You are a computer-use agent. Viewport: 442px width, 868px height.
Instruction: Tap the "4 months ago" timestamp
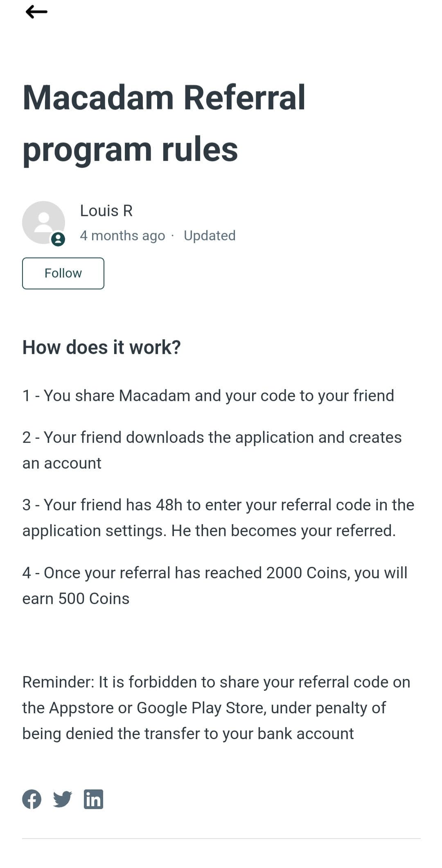click(x=122, y=236)
